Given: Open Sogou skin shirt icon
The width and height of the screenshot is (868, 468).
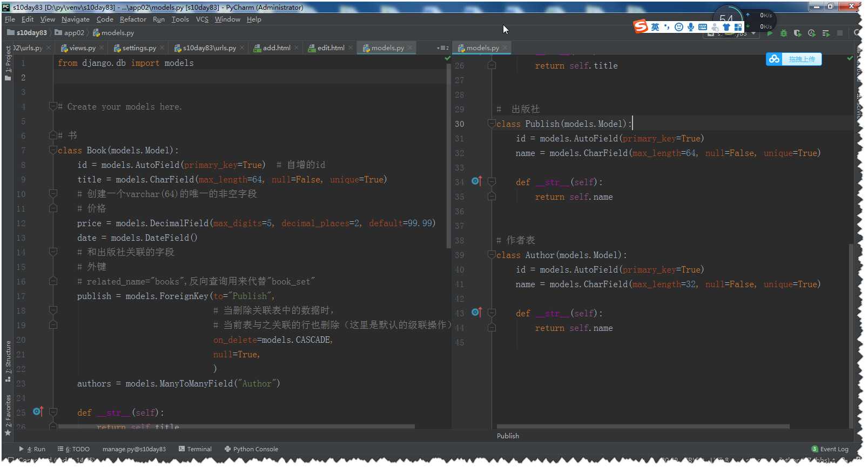Looking at the screenshot, I should click(726, 27).
